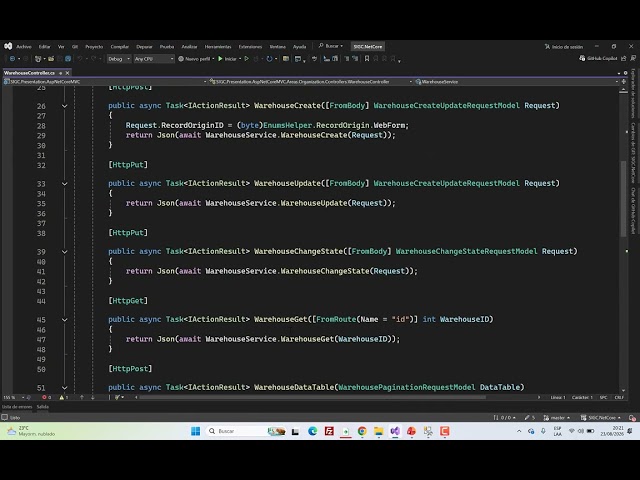
Task: Click the [HttpGet] attribute on line 44
Action: coord(128,300)
